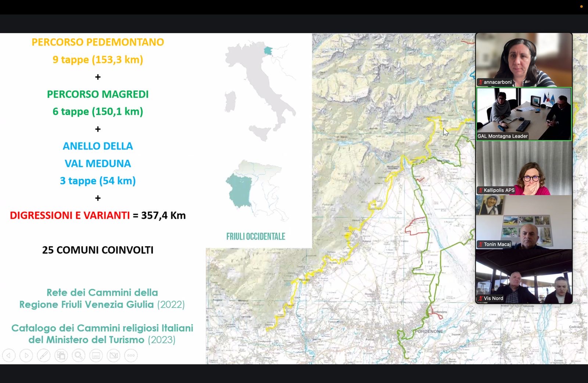
Task: Click the "3 tappe (54 km)" text
Action: [98, 181]
